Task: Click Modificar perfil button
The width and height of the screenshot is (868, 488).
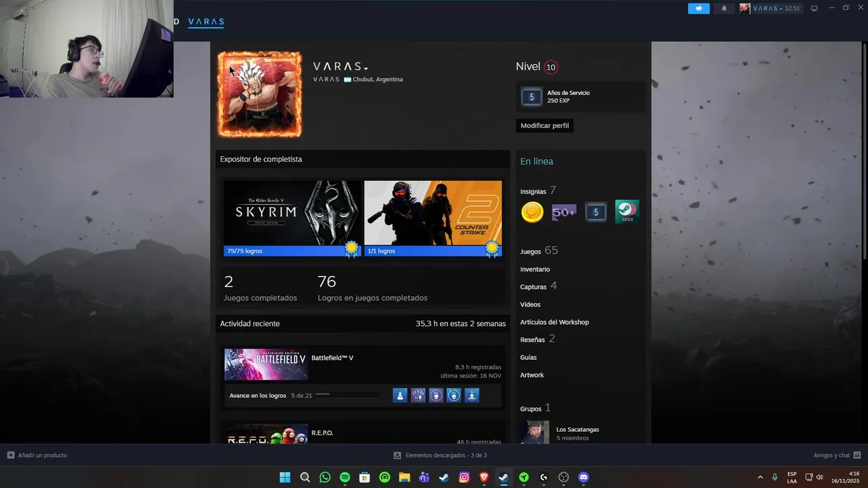Action: [545, 125]
